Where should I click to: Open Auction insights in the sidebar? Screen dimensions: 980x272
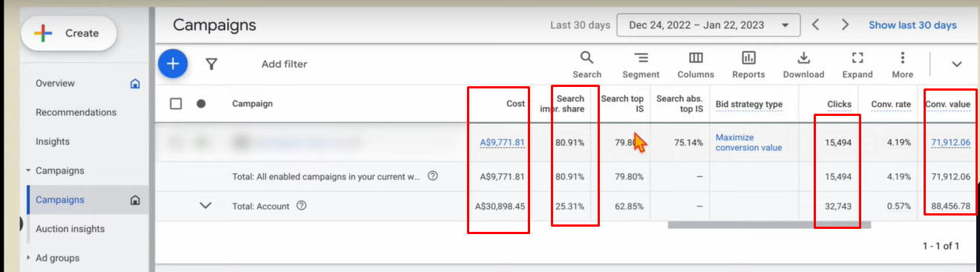click(x=71, y=229)
